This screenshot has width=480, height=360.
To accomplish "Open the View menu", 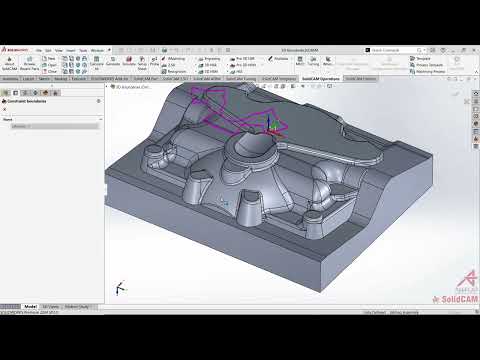I will coord(59,50).
